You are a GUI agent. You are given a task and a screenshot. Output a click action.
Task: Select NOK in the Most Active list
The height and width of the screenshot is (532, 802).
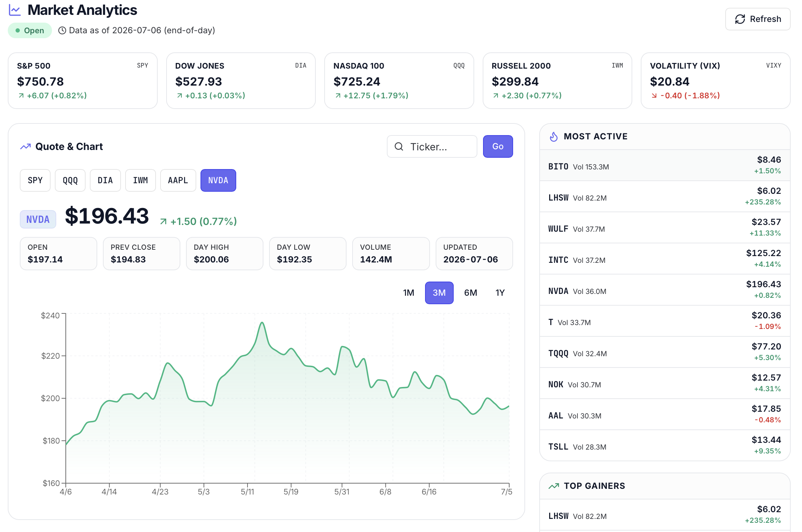(x=665, y=383)
